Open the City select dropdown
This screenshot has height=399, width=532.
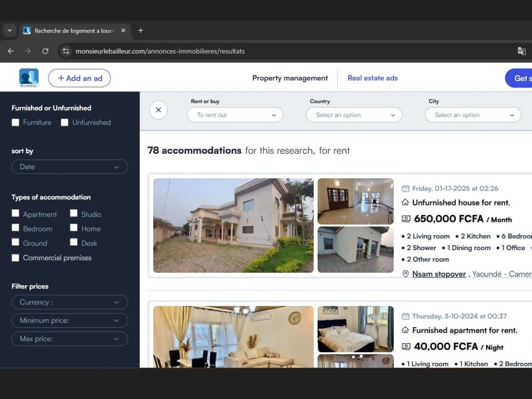pyautogui.click(x=473, y=115)
